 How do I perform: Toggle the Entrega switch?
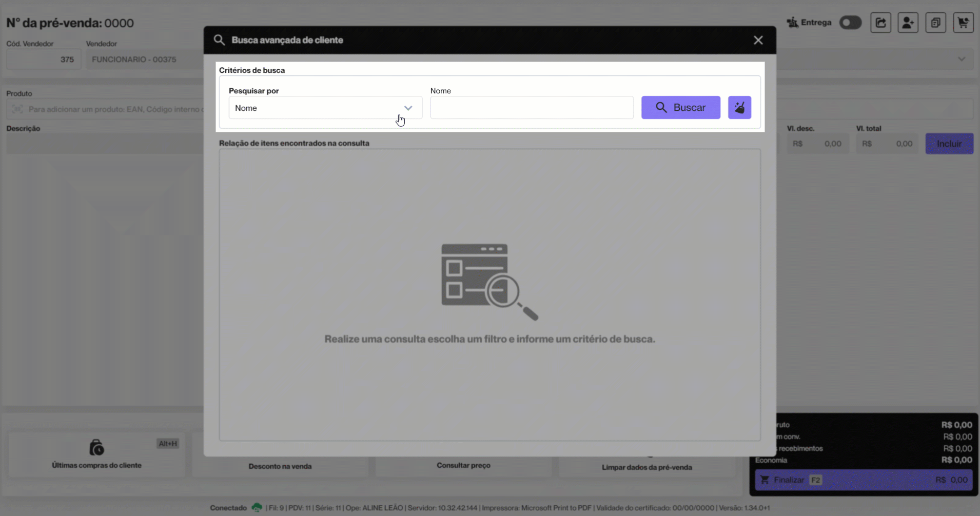850,23
